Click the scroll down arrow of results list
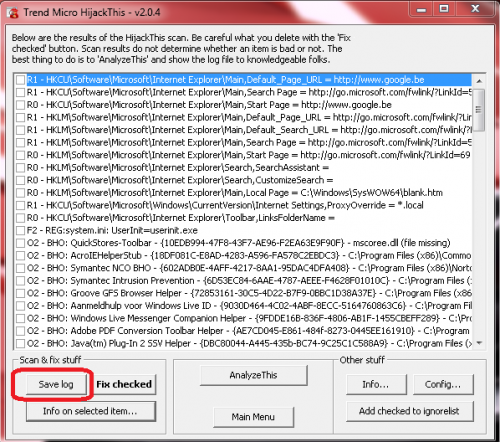 click(479, 343)
